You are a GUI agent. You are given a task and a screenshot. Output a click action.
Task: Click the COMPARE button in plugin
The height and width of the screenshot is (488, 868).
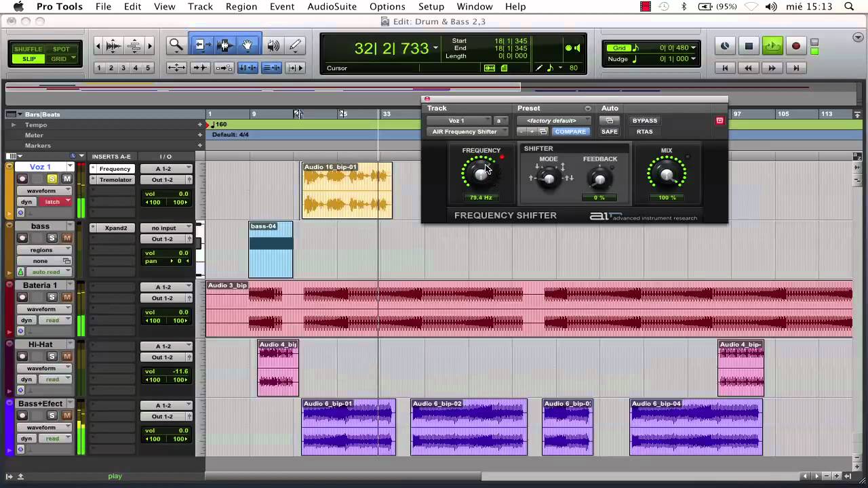click(570, 131)
